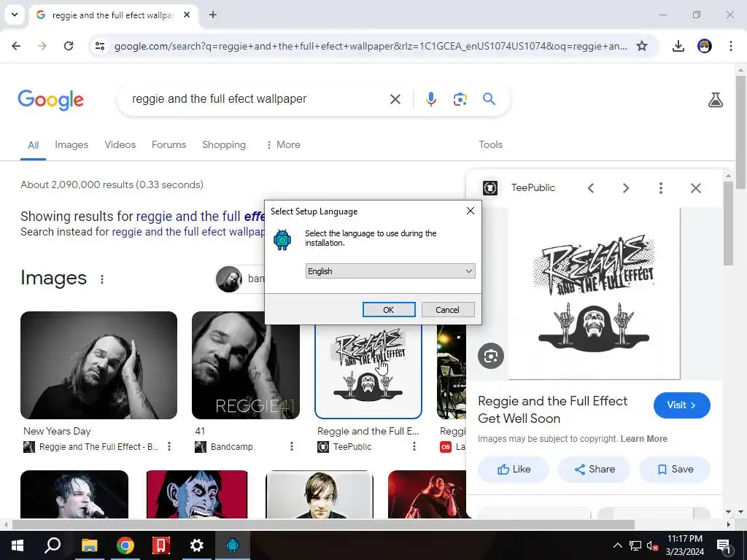Click Search instead for original query link

tap(188, 232)
